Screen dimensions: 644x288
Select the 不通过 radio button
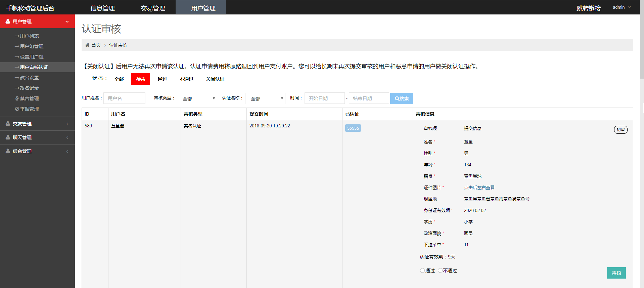440,271
